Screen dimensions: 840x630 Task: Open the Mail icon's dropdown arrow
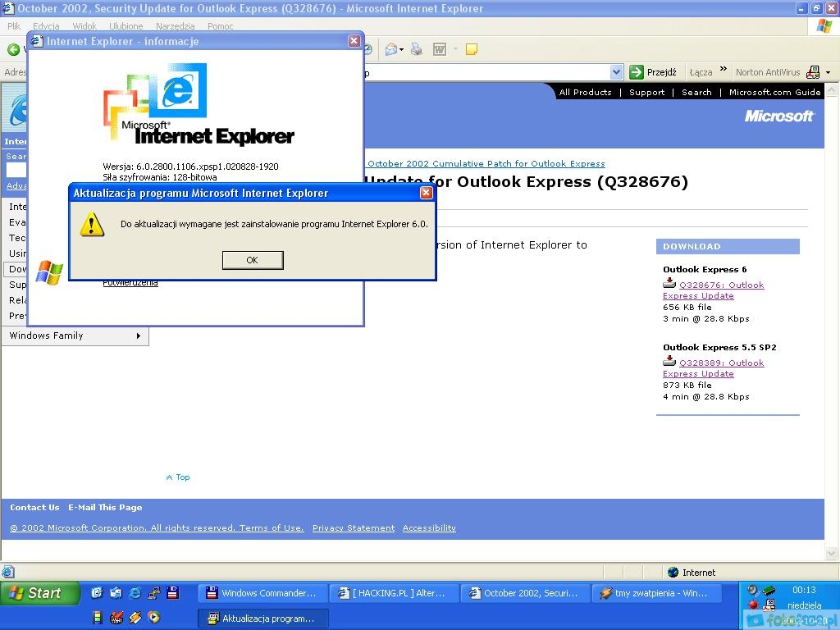click(x=402, y=49)
